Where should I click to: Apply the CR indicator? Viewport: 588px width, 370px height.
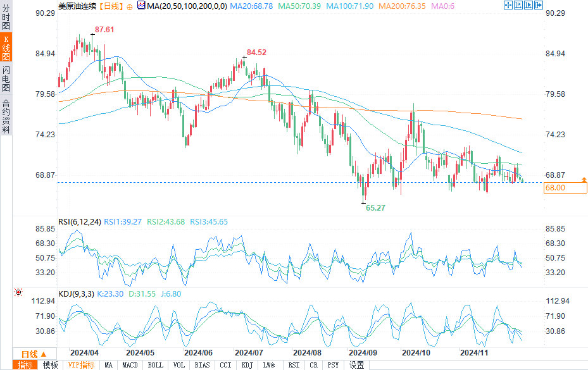click(x=314, y=365)
